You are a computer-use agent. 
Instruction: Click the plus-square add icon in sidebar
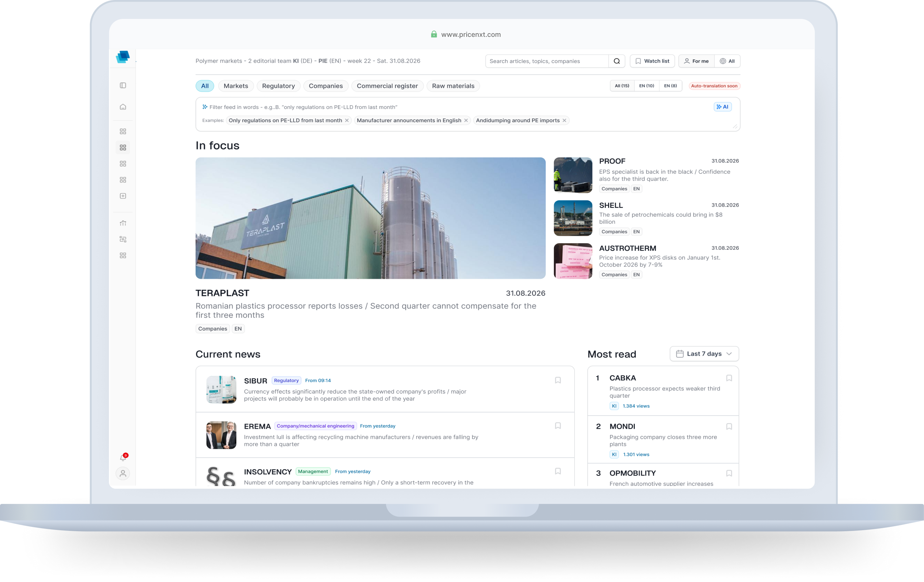[123, 196]
